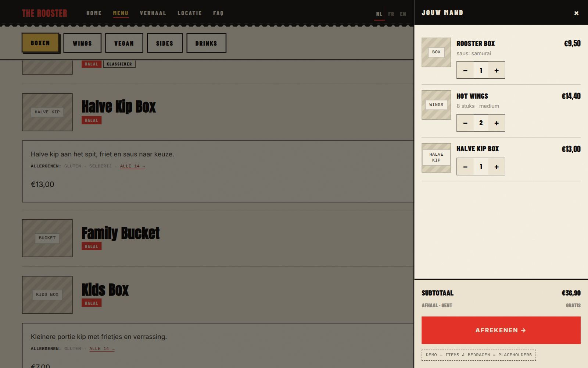Select NL language option
Screen dimensions: 588x368
[379, 14]
